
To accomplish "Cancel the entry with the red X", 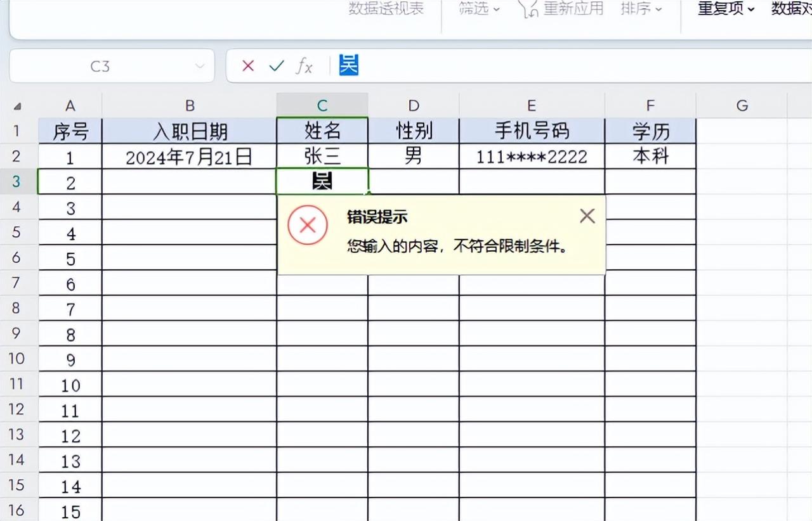I will 248,66.
